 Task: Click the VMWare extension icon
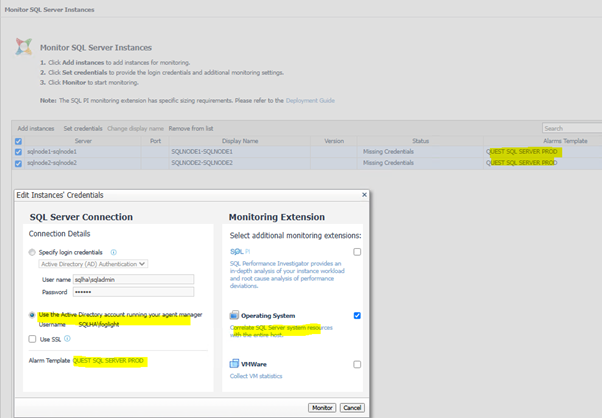pyautogui.click(x=234, y=363)
